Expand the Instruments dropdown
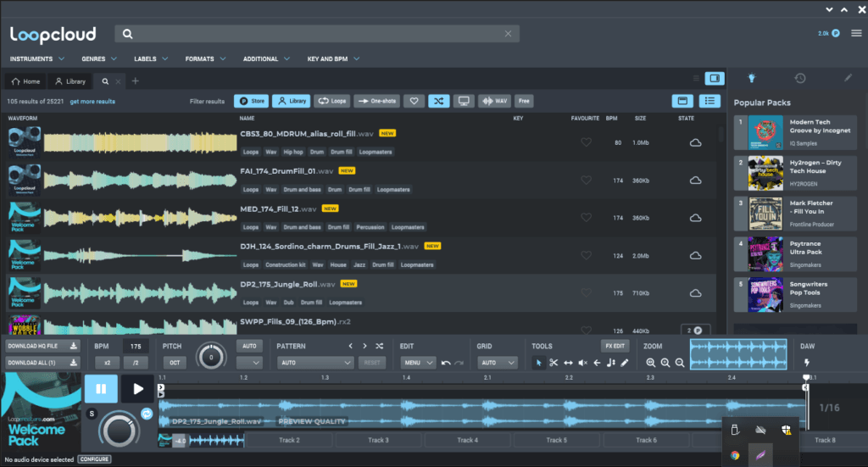Screen dimensions: 868x467 tap(37, 58)
